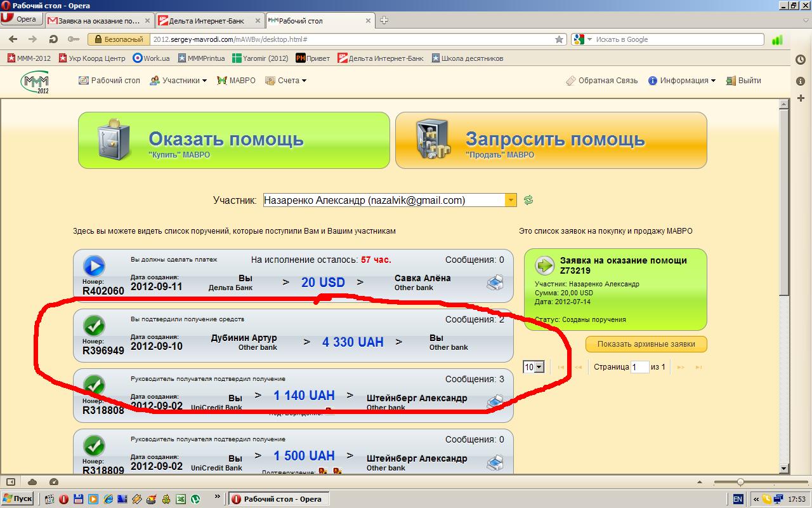
Task: Expand the Участники menu
Action: [179, 81]
